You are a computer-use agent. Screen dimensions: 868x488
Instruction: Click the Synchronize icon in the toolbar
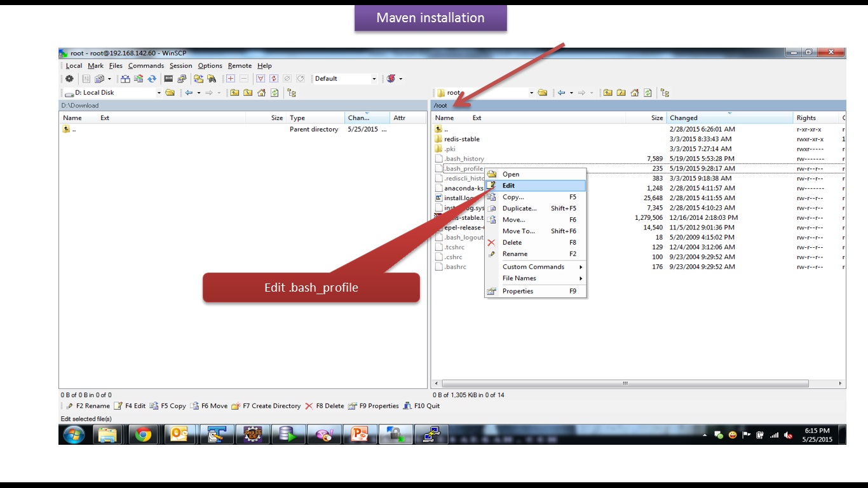152,79
